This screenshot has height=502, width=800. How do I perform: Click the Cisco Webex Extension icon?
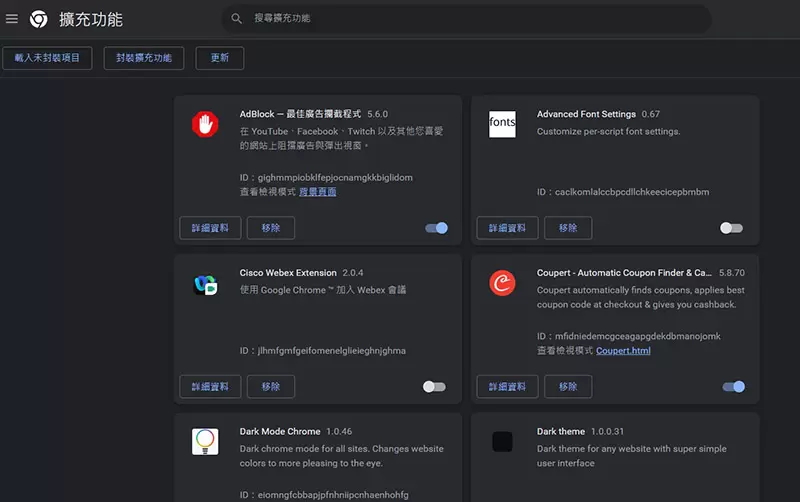[x=205, y=284]
